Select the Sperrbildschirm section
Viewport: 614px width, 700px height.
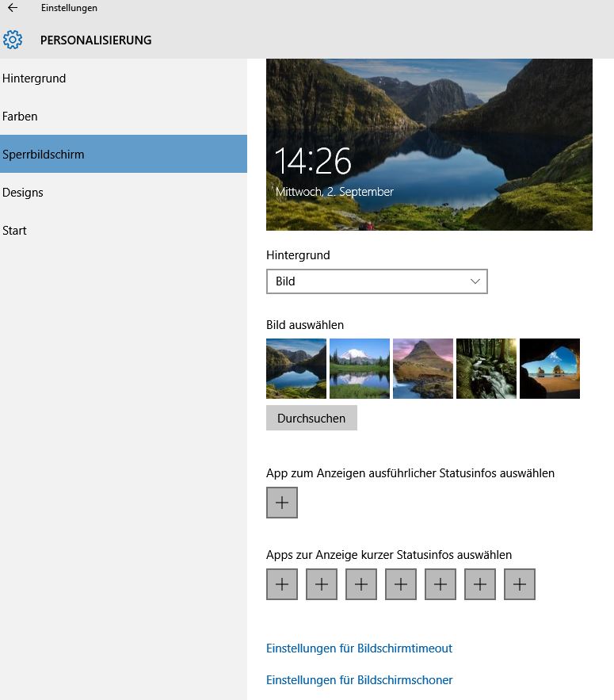pyautogui.click(x=124, y=154)
